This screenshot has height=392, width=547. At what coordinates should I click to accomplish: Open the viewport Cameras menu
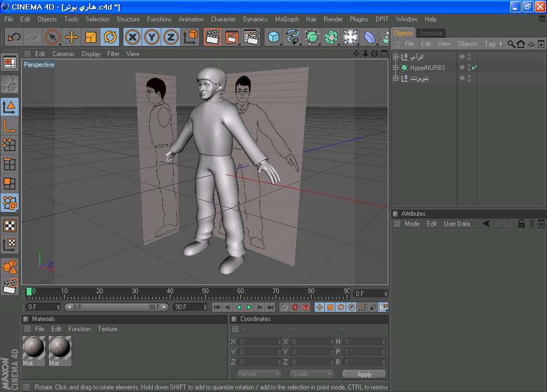click(x=63, y=54)
